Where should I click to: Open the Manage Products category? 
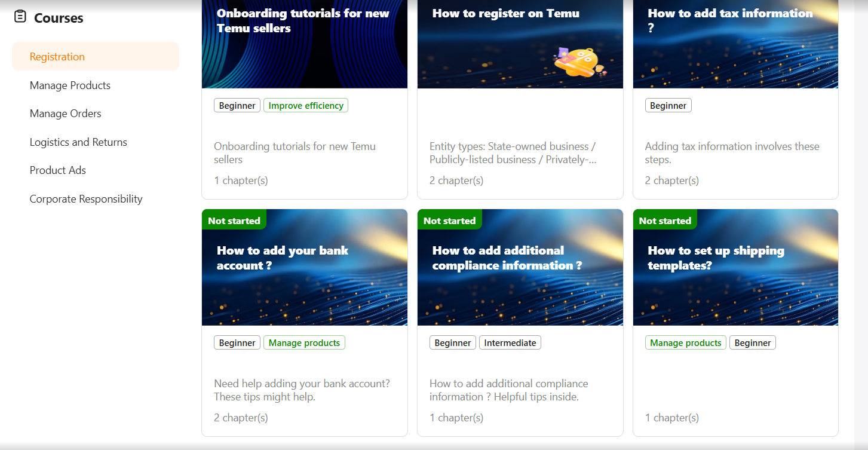pos(70,85)
